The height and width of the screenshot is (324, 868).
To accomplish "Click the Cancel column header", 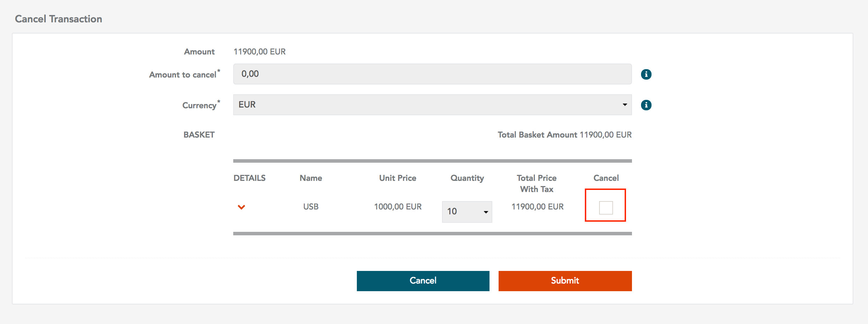I will tap(606, 178).
